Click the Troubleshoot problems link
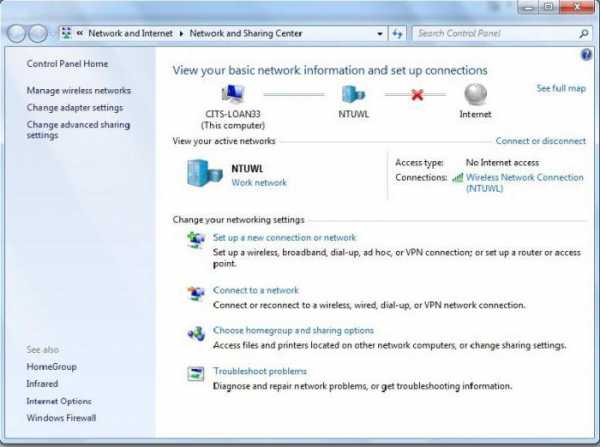This screenshot has width=600, height=447. pos(260,371)
